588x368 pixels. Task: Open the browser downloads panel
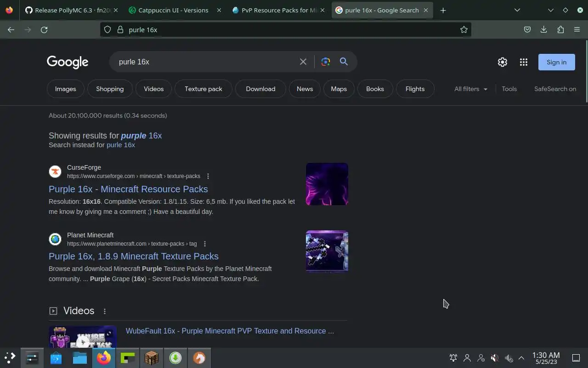pos(544,29)
